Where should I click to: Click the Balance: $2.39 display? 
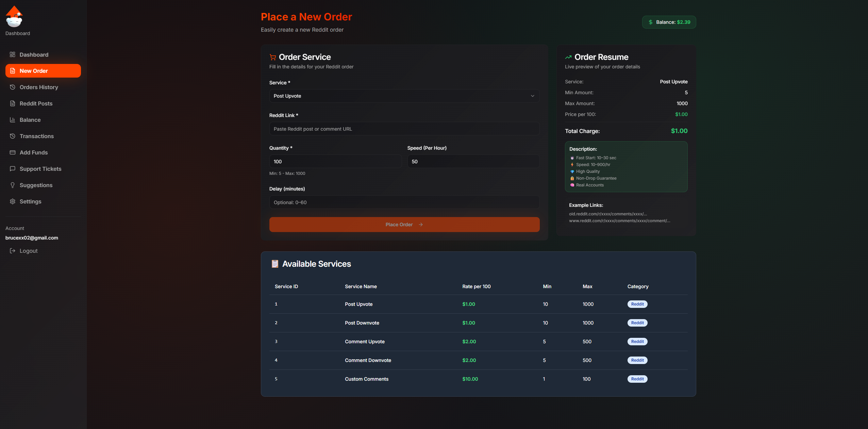pos(668,22)
